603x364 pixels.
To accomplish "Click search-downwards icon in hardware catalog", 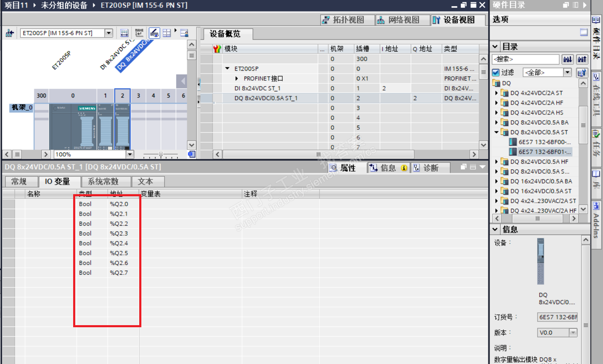I will click(567, 59).
